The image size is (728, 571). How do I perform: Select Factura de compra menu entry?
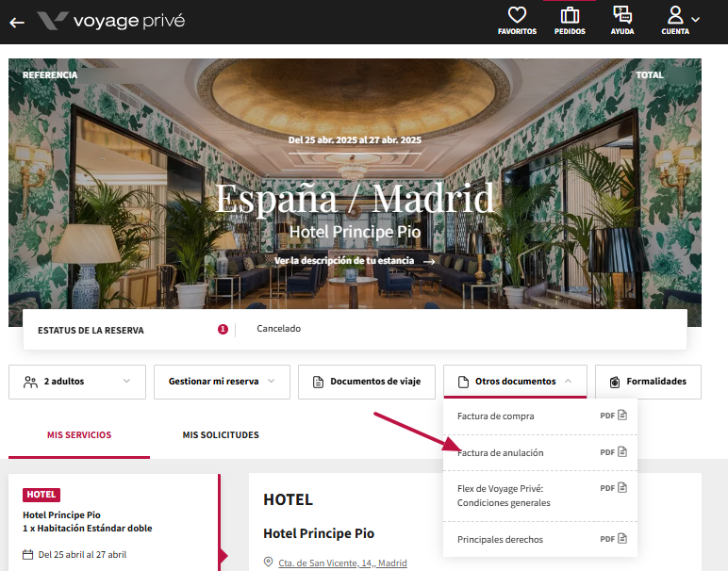click(x=540, y=416)
